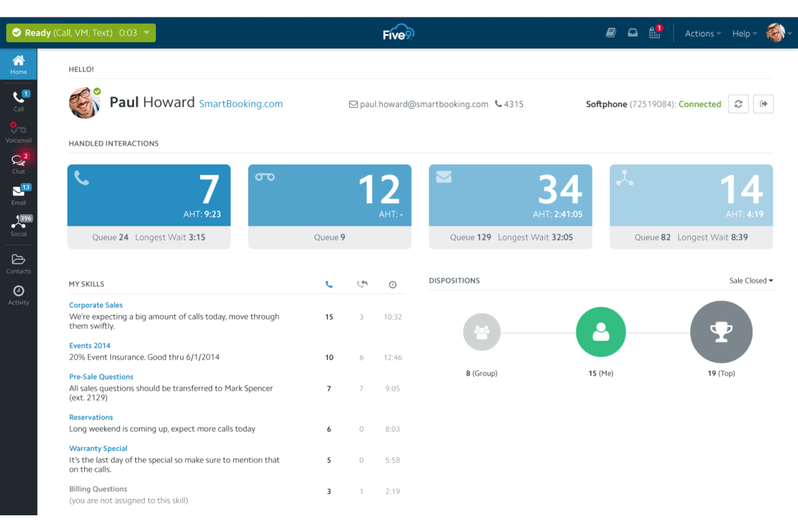View the 2 unread Chat messages

(18, 163)
